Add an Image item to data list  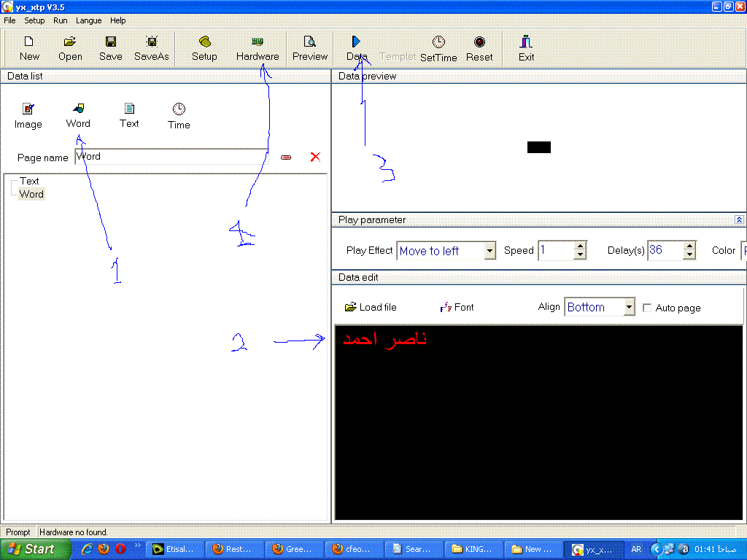(28, 116)
